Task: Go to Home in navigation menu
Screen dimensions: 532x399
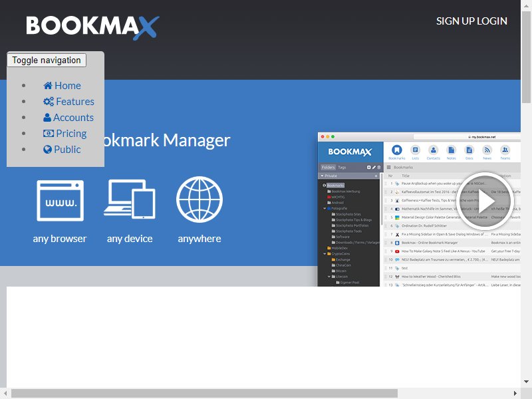Action: [x=62, y=86]
